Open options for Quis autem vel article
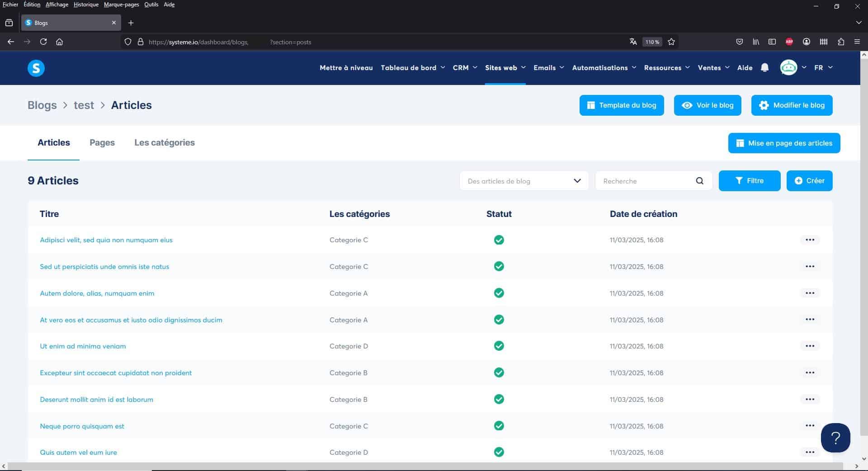Screen dimensions: 868x471 810,452
